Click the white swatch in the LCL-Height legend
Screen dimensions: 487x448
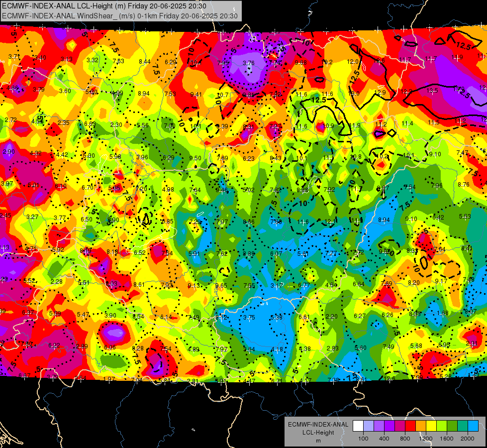[358, 426]
